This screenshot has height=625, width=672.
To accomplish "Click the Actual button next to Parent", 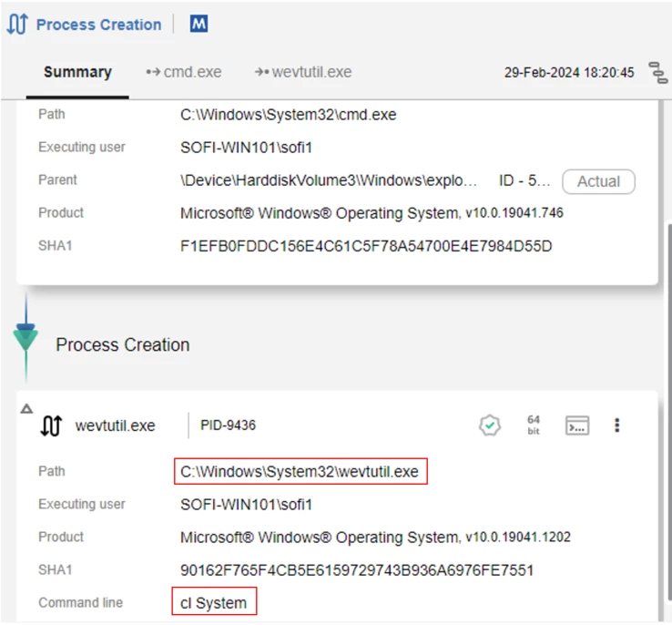I will 598,181.
